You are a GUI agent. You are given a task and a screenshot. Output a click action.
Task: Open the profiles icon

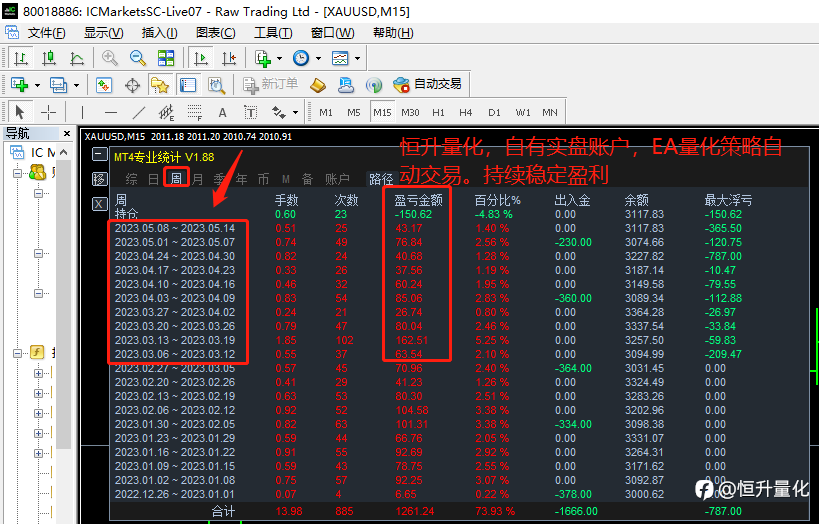(58, 85)
